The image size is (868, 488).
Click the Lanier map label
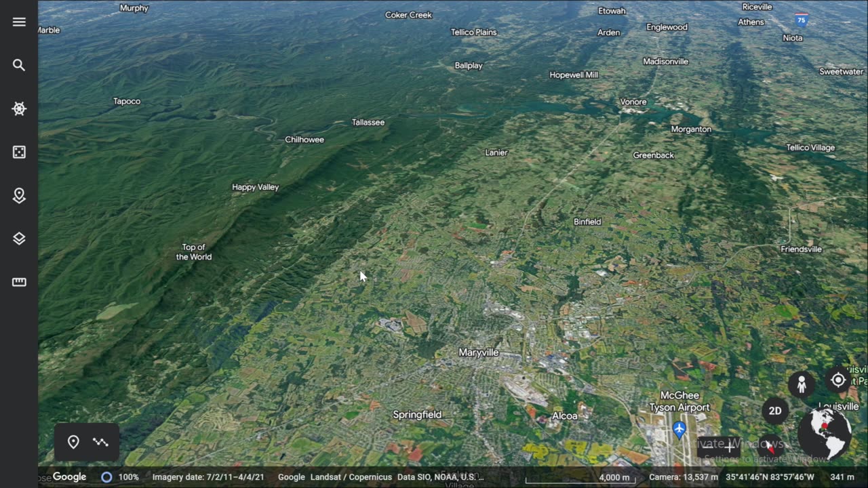coord(496,152)
